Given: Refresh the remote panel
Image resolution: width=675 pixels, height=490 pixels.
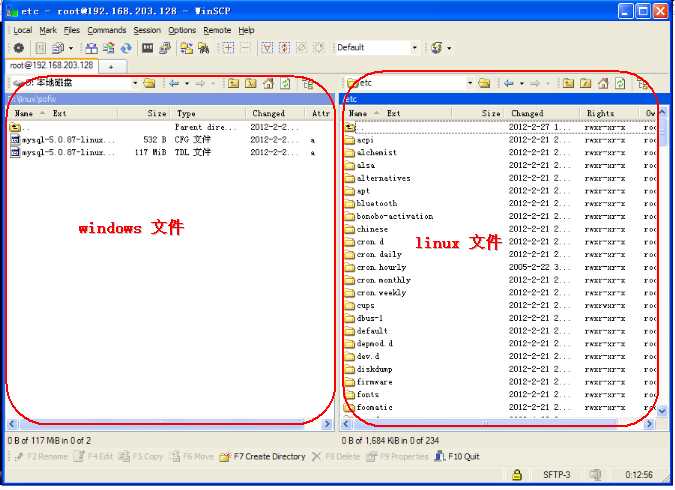Looking at the screenshot, I should [620, 83].
